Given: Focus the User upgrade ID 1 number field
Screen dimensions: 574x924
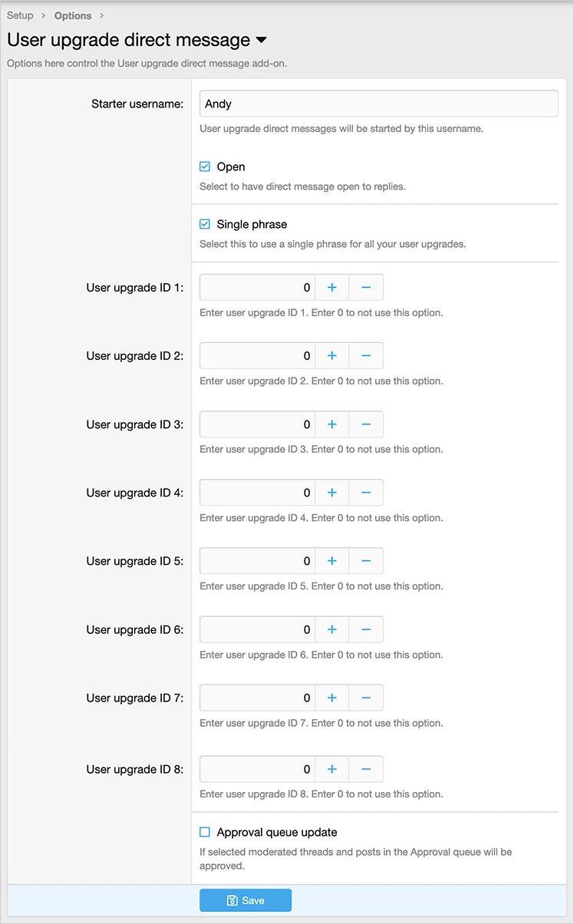Looking at the screenshot, I should 257,288.
